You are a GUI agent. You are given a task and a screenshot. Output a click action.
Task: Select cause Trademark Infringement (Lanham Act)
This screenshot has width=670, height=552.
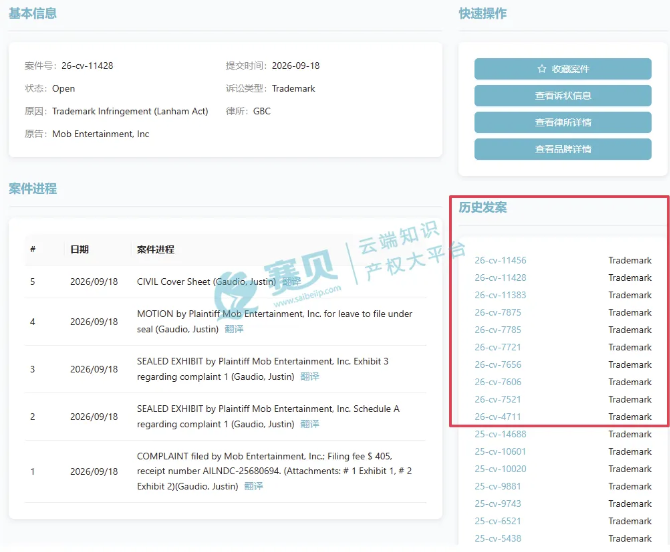(130, 111)
